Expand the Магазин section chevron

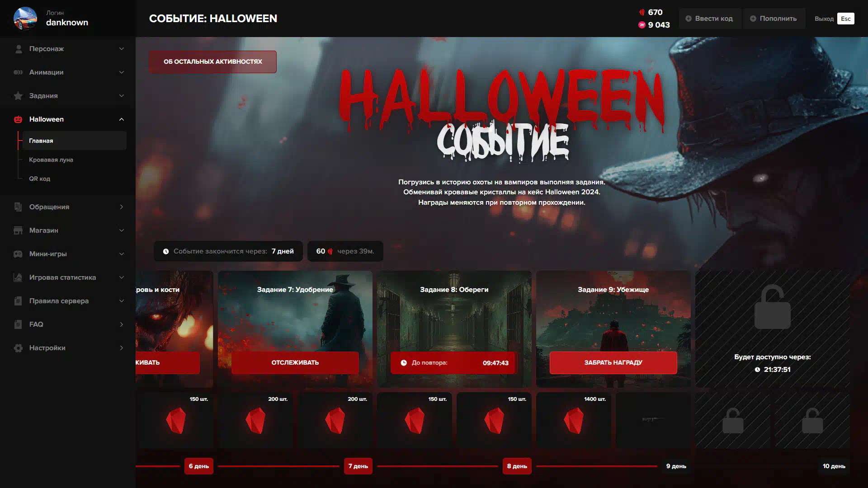(121, 230)
